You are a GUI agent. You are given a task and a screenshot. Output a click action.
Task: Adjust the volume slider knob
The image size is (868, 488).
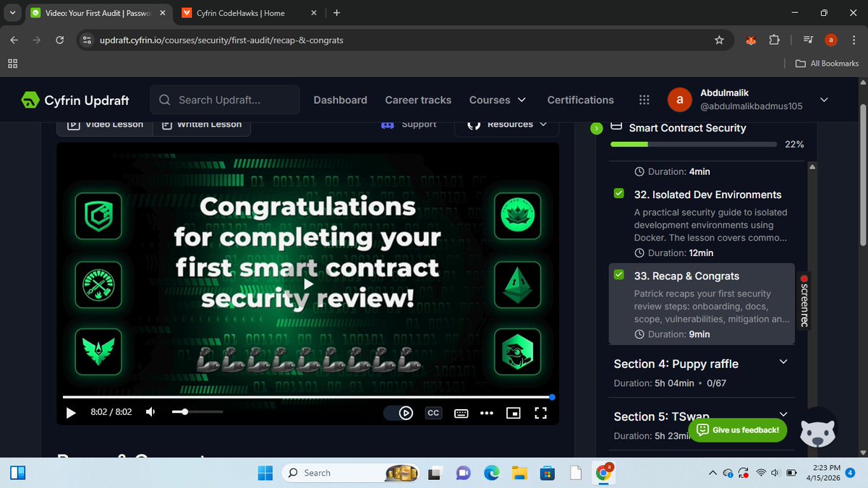coord(185,412)
